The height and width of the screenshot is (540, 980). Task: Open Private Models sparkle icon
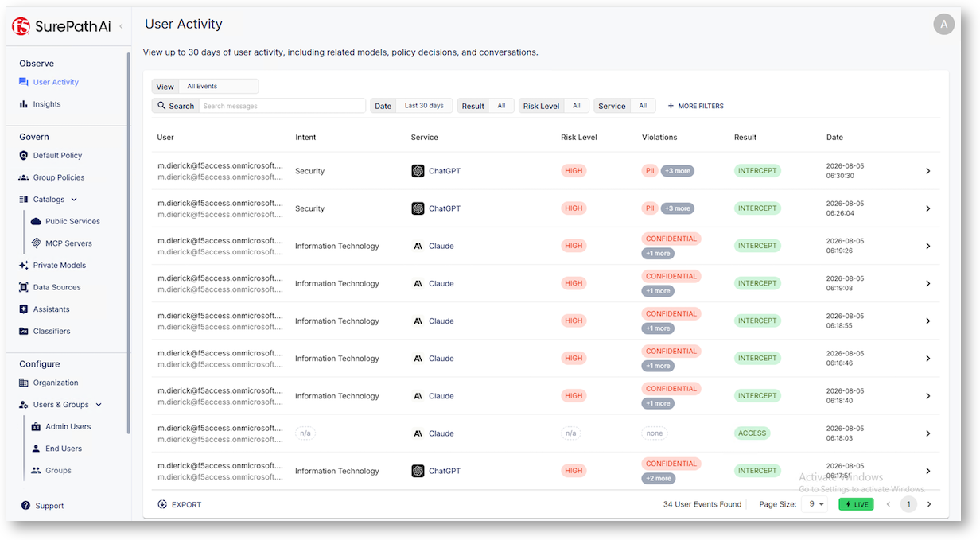point(24,266)
